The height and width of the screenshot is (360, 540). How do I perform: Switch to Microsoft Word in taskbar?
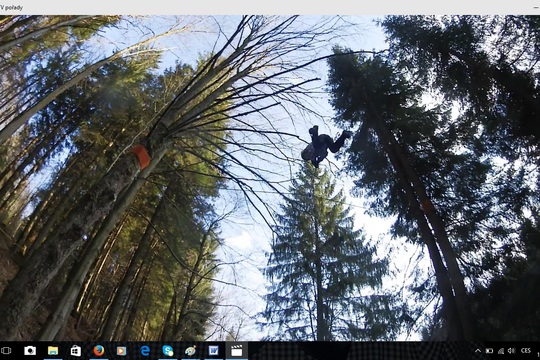pyautogui.click(x=214, y=351)
